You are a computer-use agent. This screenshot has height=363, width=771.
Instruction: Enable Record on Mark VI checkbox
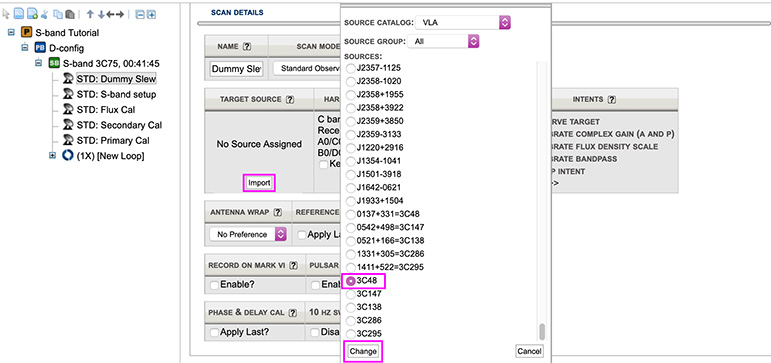point(214,285)
